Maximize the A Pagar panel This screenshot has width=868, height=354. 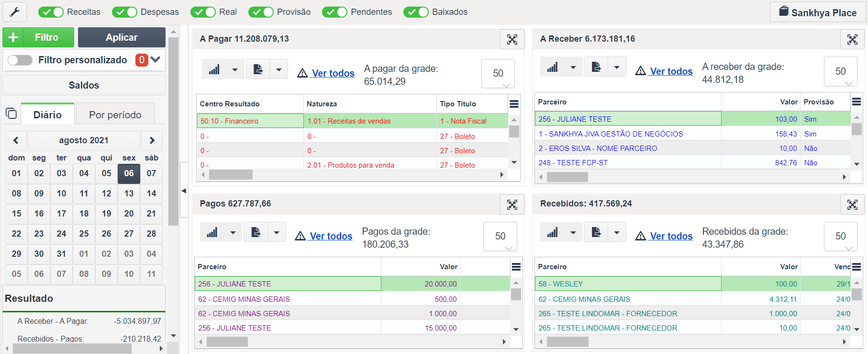[x=512, y=39]
